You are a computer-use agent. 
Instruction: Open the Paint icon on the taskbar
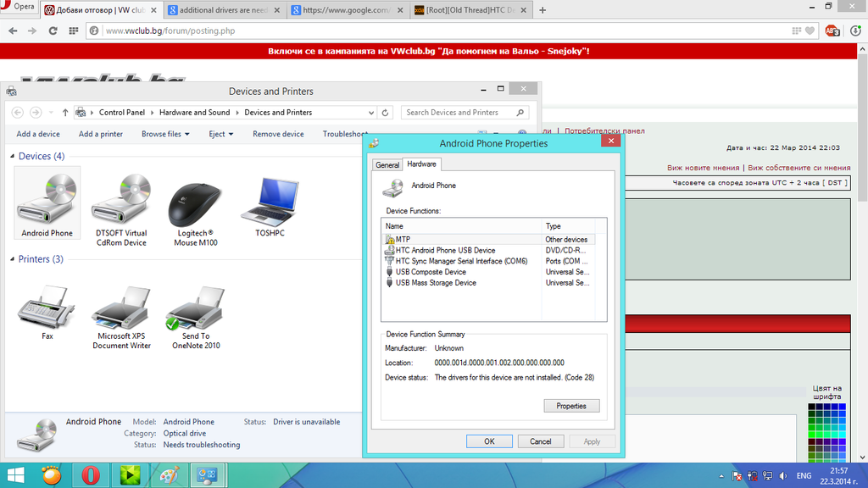[169, 475]
